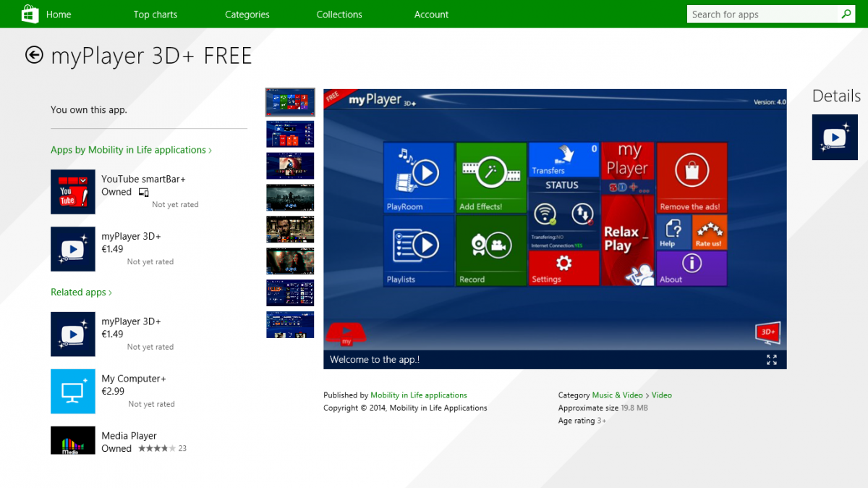868x488 pixels.
Task: Expand screenshot to full screen icon
Action: (772, 360)
